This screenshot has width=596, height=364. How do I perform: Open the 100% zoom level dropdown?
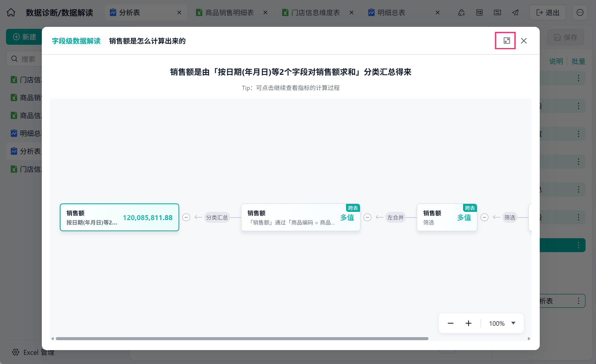click(x=502, y=323)
